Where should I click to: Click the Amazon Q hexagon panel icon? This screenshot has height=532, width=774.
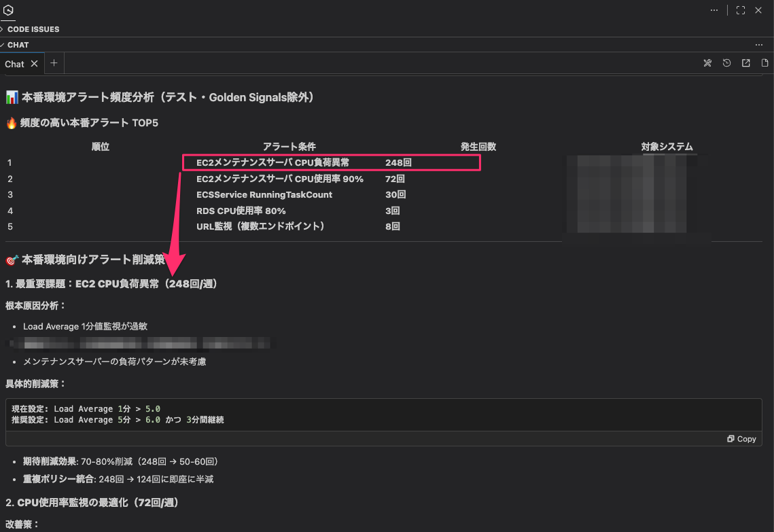pos(8,10)
